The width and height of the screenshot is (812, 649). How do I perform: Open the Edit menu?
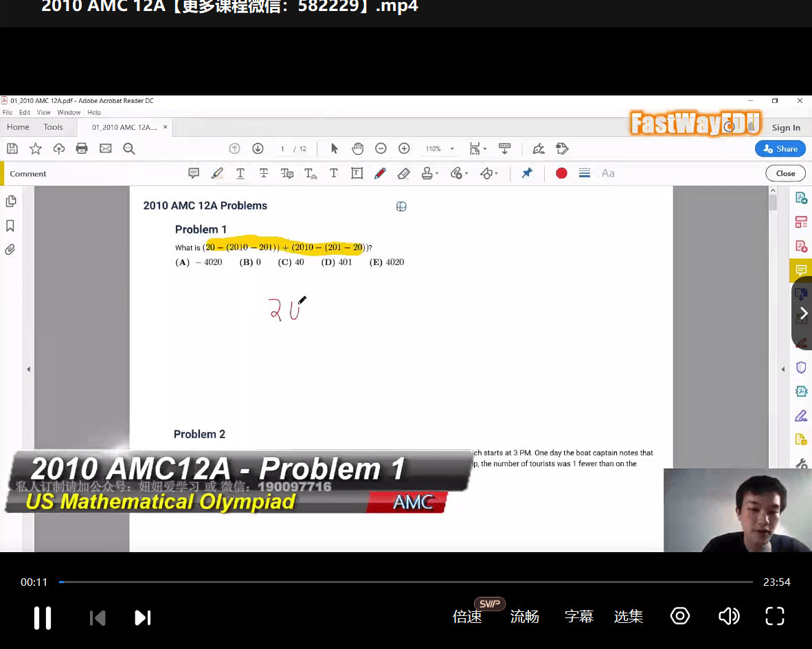point(24,113)
